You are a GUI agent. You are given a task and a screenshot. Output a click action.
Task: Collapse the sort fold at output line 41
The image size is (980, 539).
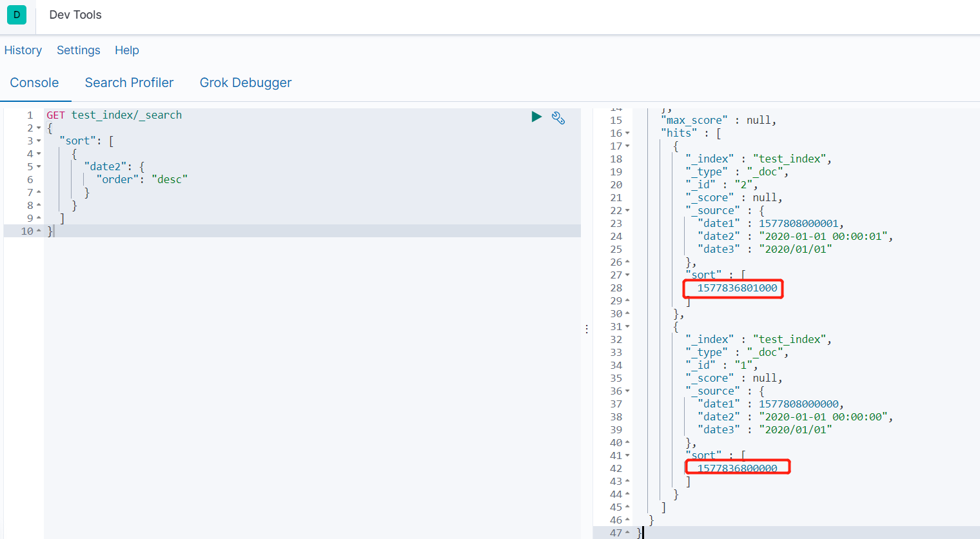pyautogui.click(x=627, y=456)
